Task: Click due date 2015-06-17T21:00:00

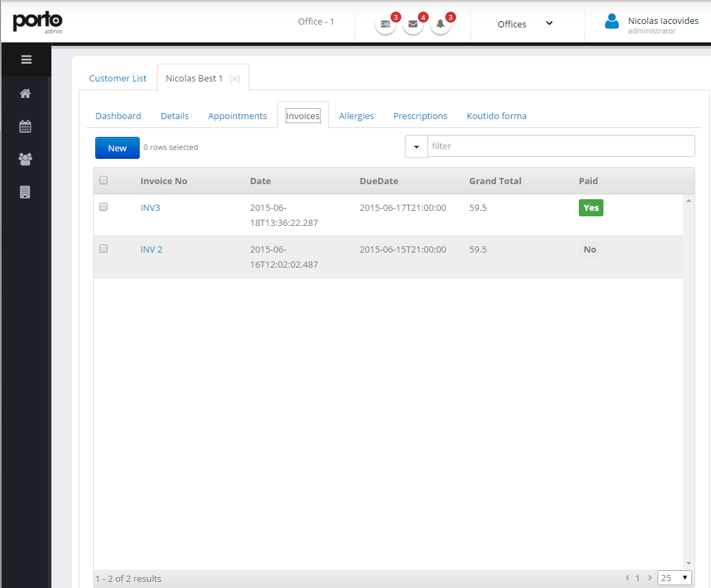Action: [x=403, y=208]
